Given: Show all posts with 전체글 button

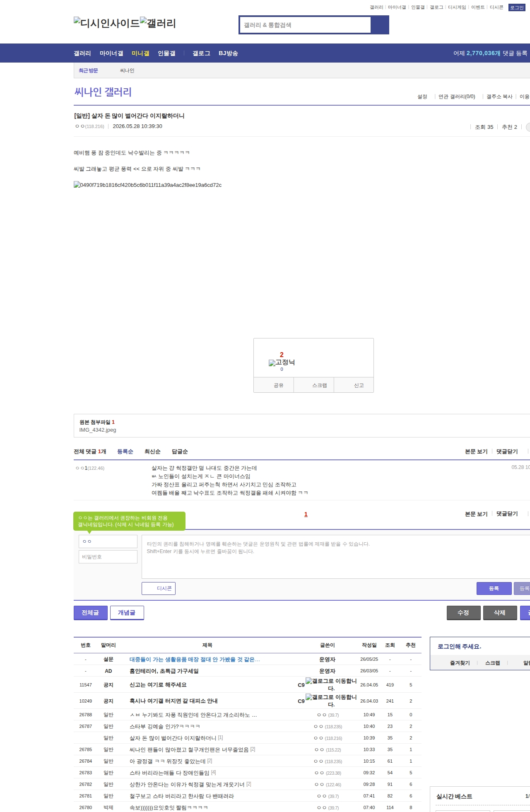Looking at the screenshot, I should pyautogui.click(x=91, y=613).
